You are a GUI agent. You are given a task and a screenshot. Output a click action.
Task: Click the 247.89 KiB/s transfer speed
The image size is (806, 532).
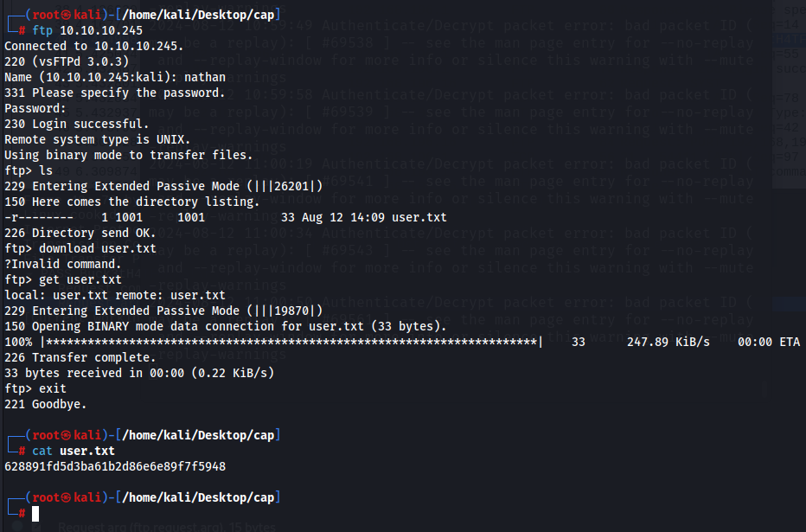(x=668, y=343)
